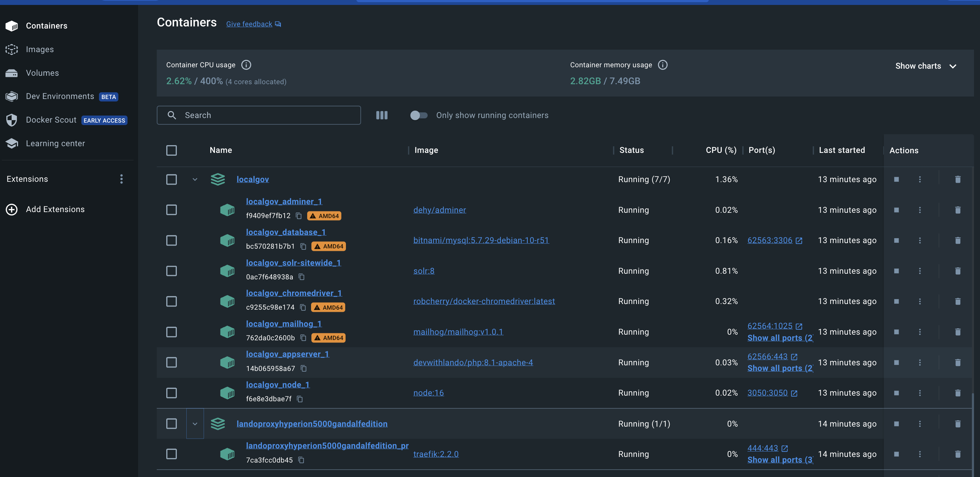Click Give feedback link
This screenshot has height=477, width=980.
point(249,23)
